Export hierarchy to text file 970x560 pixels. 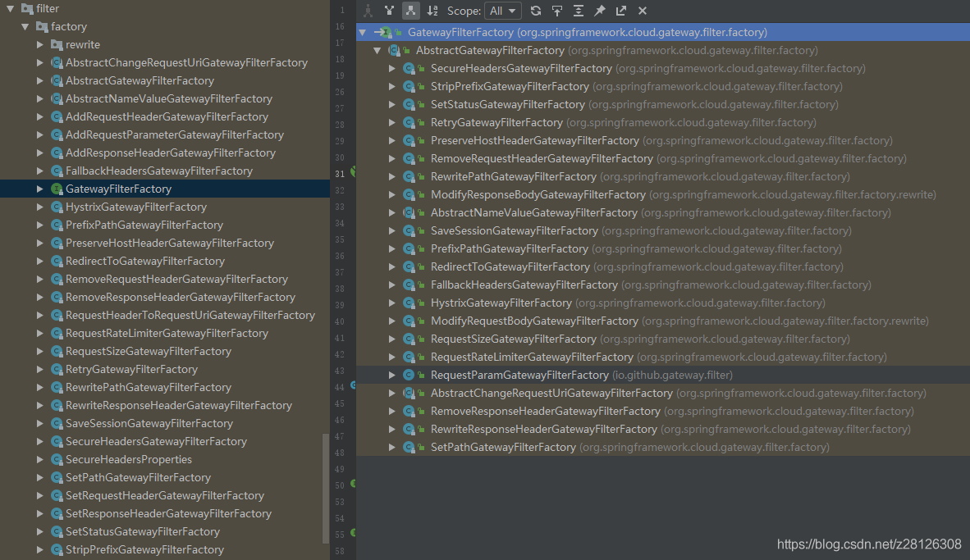(621, 11)
